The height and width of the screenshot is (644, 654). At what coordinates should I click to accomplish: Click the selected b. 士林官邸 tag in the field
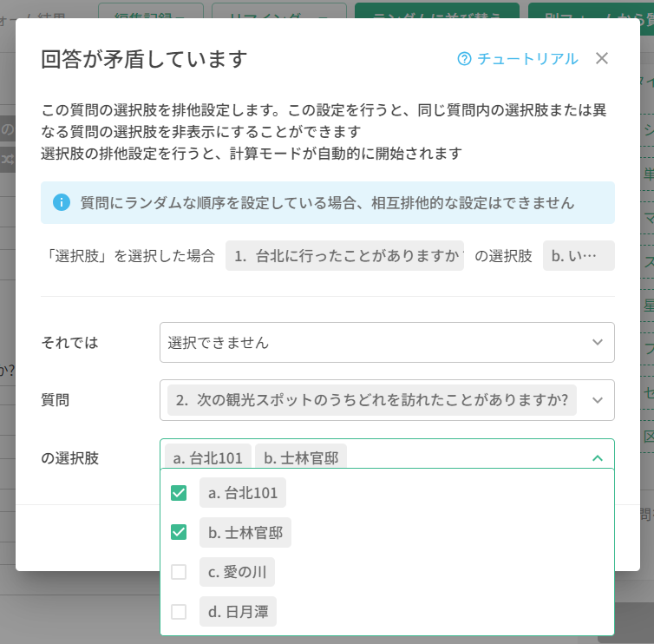pyautogui.click(x=301, y=457)
